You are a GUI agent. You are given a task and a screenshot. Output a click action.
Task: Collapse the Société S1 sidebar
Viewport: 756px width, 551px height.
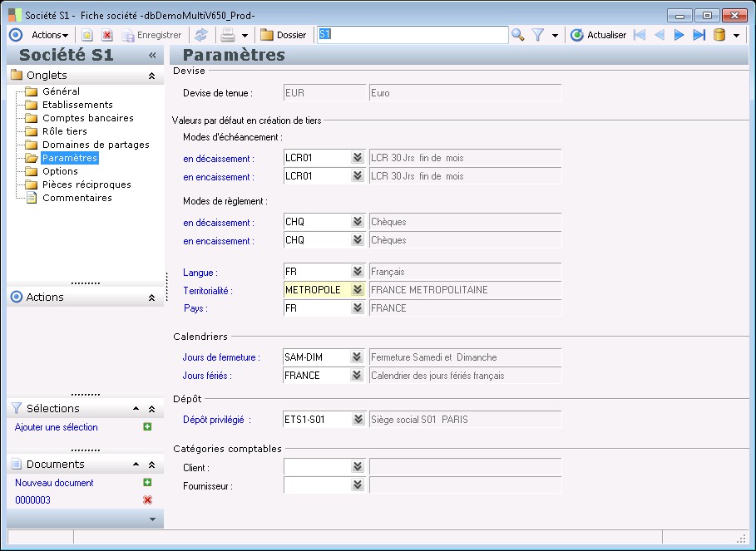[152, 55]
